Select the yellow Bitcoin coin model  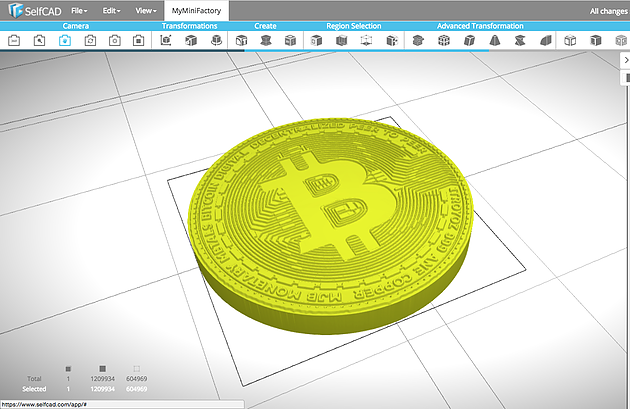(330, 225)
